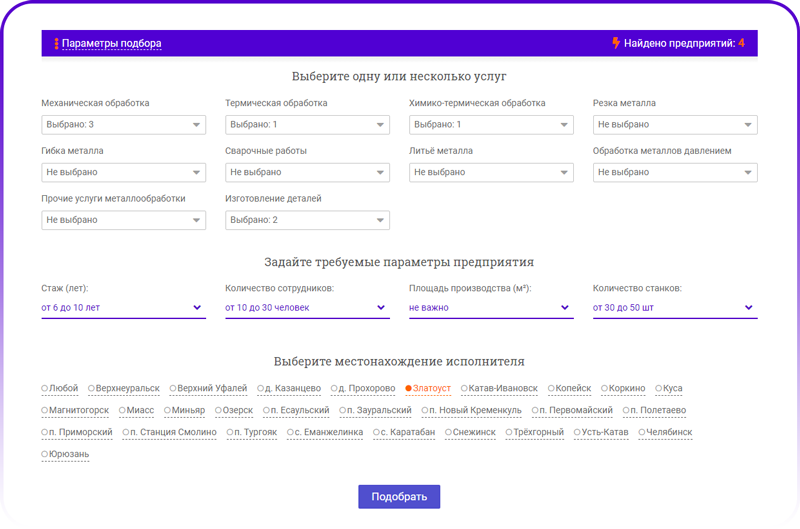Click the three-dots icon beside Параметры подбора

56,43
